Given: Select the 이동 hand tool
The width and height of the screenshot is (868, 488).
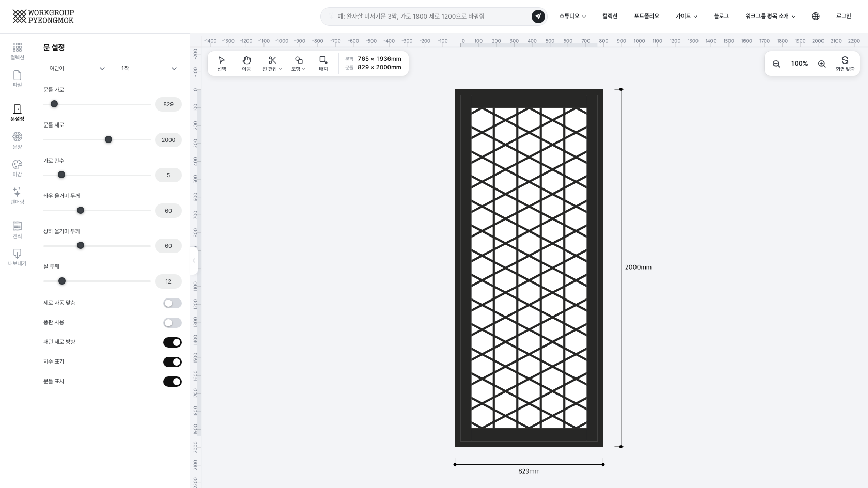Looking at the screenshot, I should pos(246,64).
